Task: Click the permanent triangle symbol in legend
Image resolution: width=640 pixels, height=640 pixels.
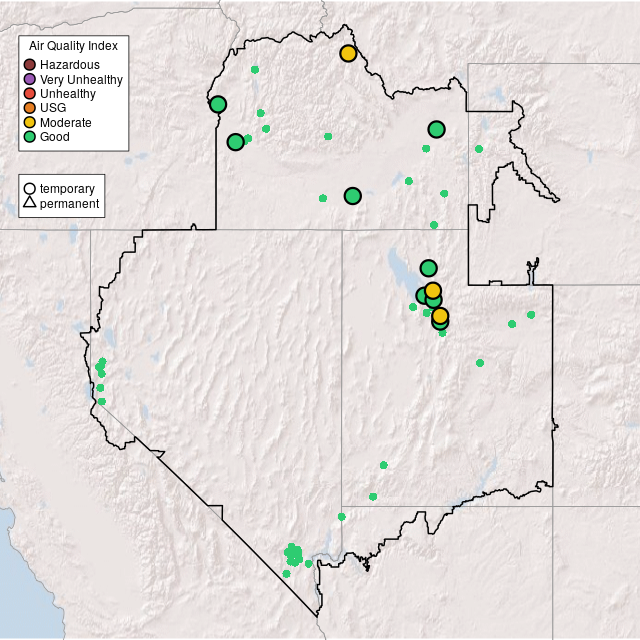Action: click(x=30, y=204)
